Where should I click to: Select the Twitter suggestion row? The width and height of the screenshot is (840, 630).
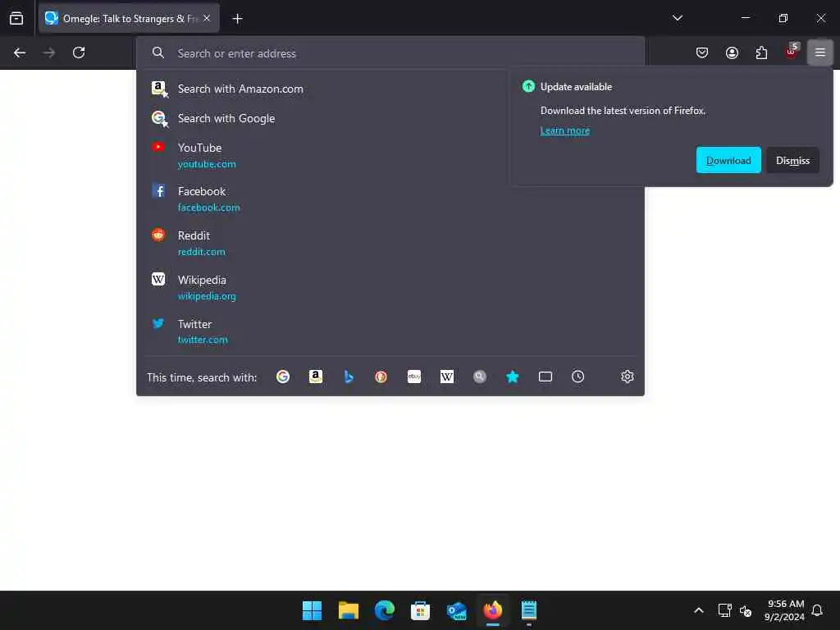[390, 331]
